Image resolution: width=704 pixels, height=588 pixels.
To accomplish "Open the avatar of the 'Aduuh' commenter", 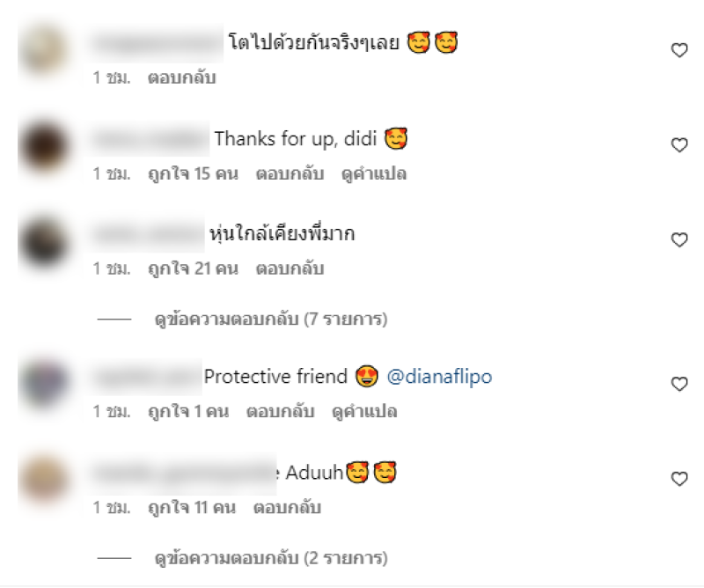I will point(44,478).
